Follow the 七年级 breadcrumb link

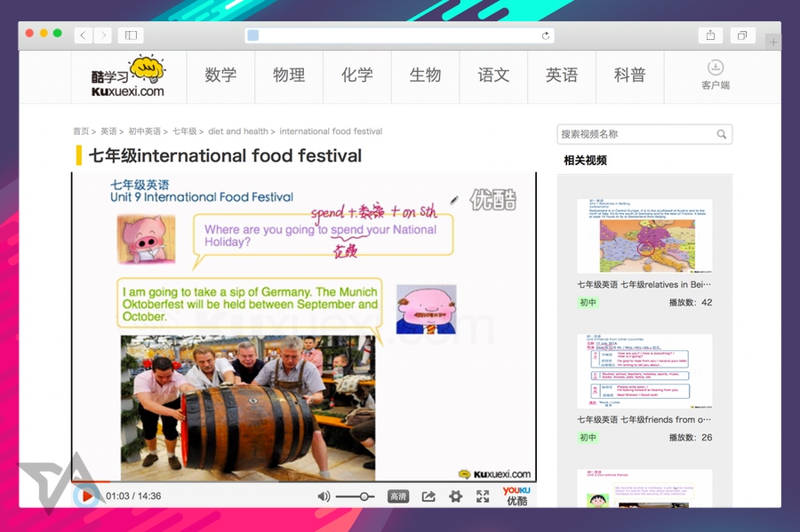(185, 131)
